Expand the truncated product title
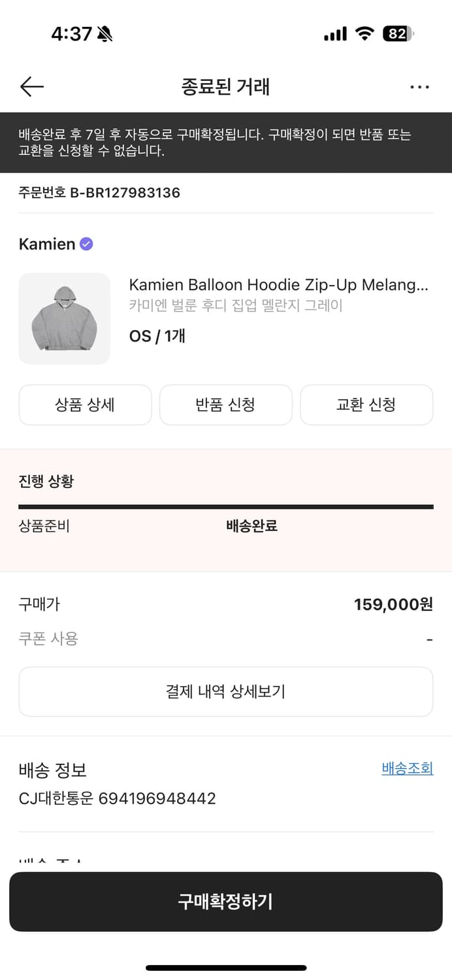Image resolution: width=452 pixels, height=980 pixels. [281, 285]
